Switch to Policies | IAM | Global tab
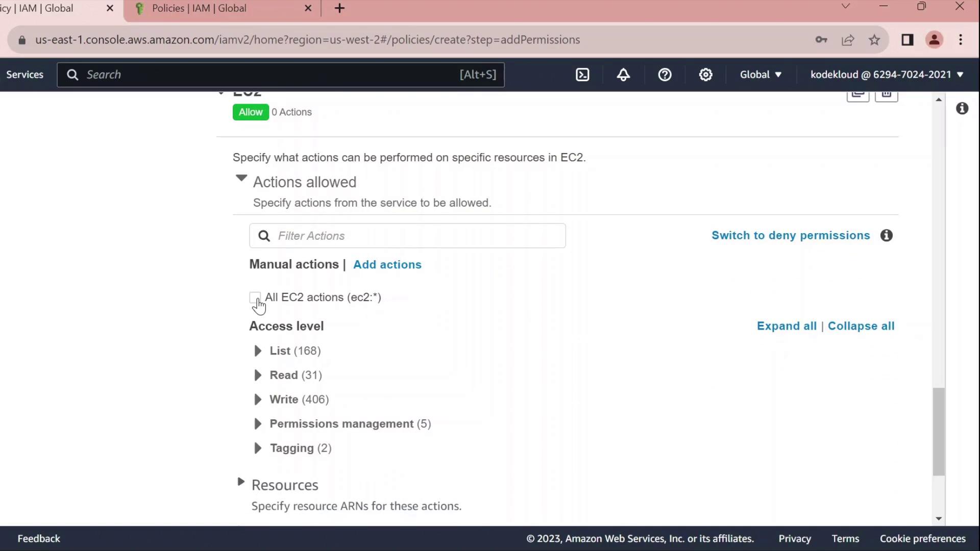Viewport: 980px width, 551px height. pos(199,8)
